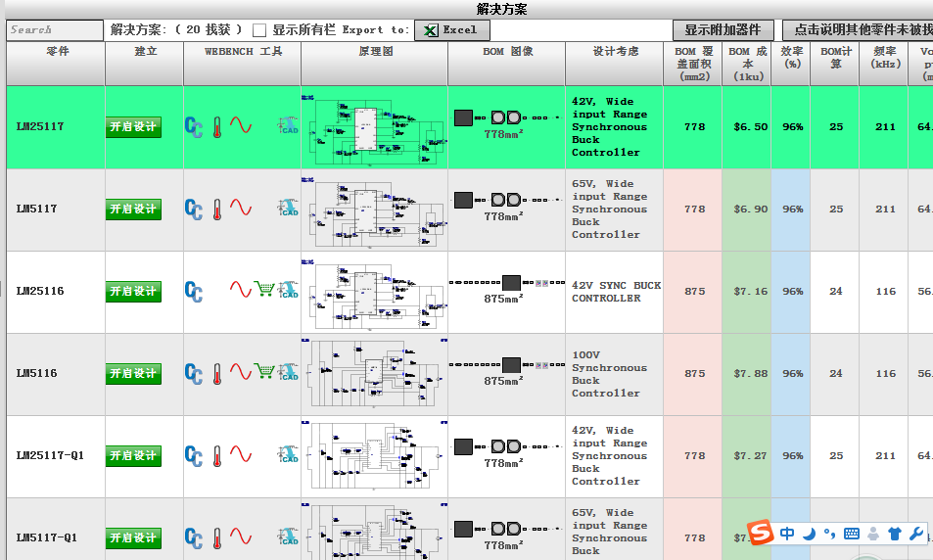Click the LM5117 sine-wave simulation icon
This screenshot has width=933, height=560.
tap(241, 208)
